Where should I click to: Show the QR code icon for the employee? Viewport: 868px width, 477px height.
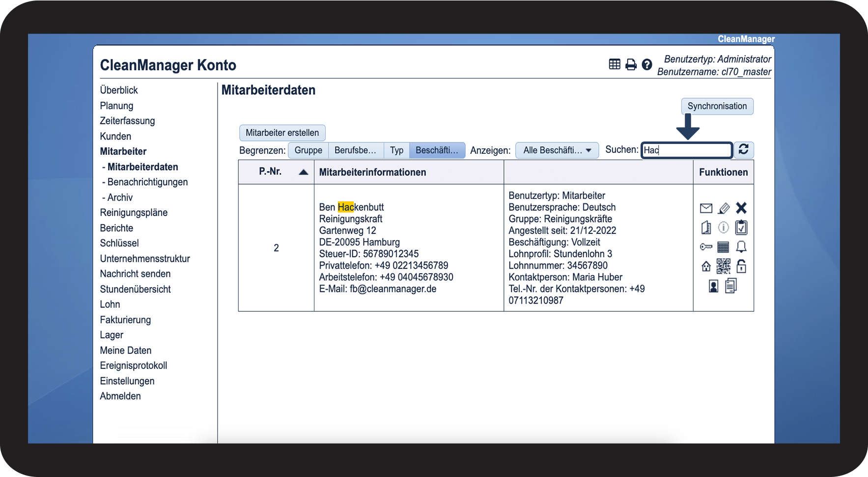click(724, 266)
